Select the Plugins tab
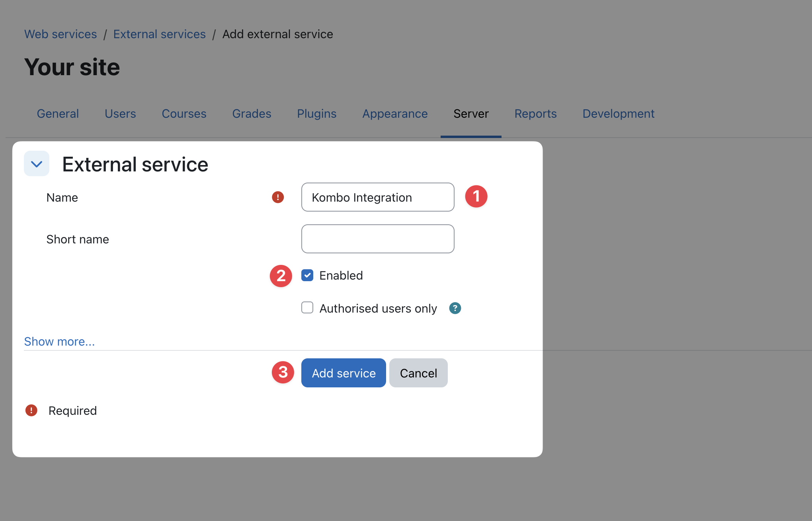Viewport: 812px width, 521px height. coord(316,114)
